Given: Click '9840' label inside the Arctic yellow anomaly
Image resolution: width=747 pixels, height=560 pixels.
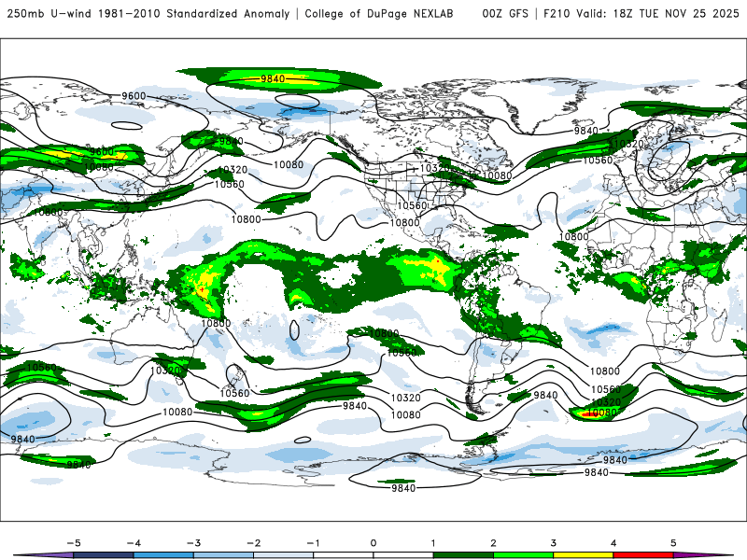Looking at the screenshot, I should pyautogui.click(x=273, y=78).
